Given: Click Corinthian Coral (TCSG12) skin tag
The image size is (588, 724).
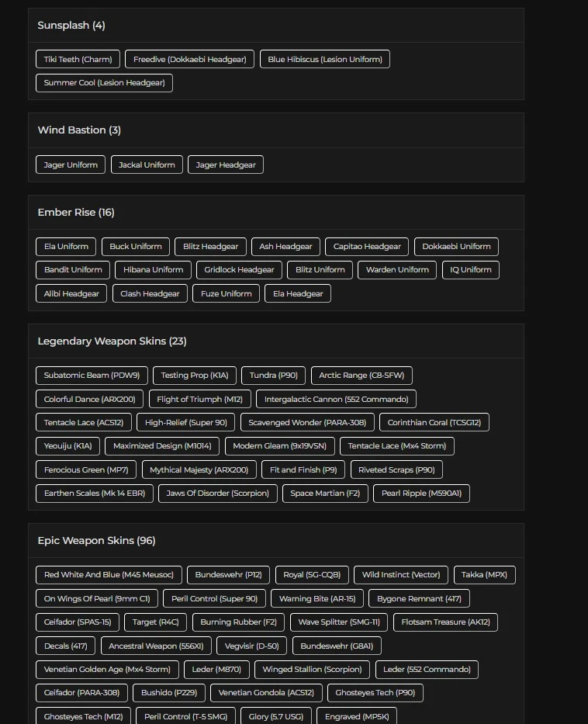Looking at the screenshot, I should (434, 423).
